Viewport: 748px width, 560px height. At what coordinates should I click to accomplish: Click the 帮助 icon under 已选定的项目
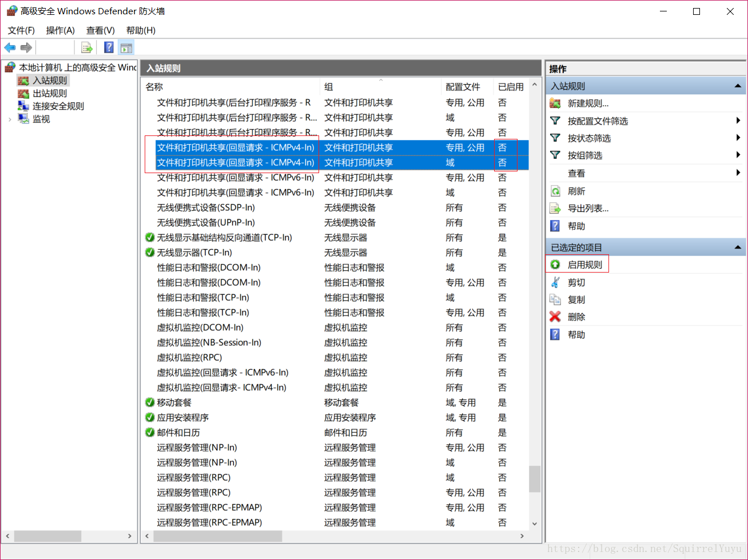pyautogui.click(x=555, y=334)
